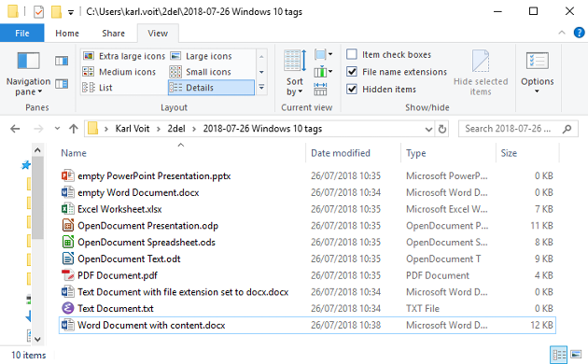This screenshot has height=364, width=588.
Task: Click the Back navigation arrow
Action: coord(15,129)
